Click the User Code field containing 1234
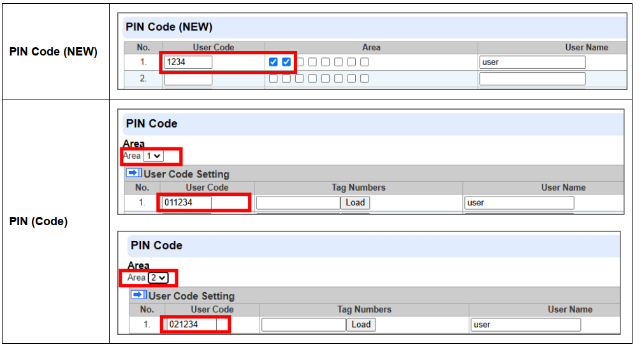Image resolution: width=644 pixels, height=347 pixels. click(188, 62)
